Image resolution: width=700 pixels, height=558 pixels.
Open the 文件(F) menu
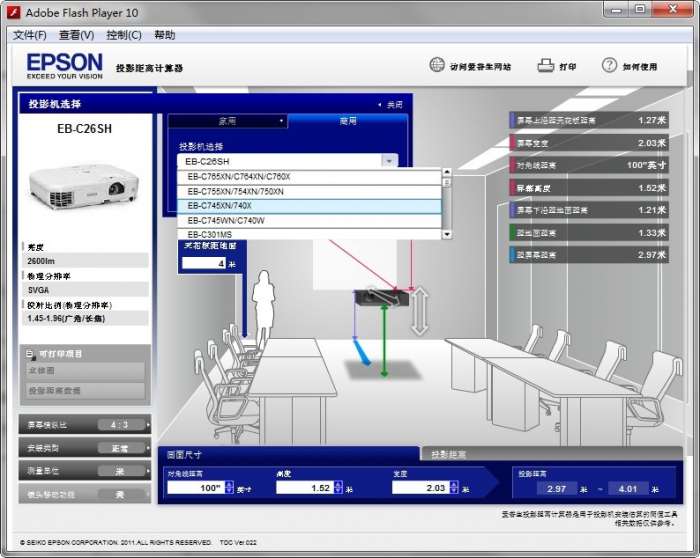click(x=30, y=35)
